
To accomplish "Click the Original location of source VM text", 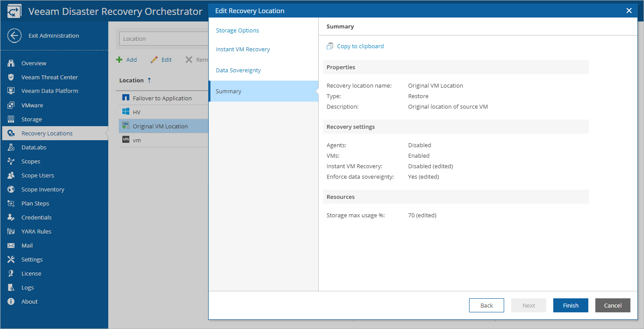I will pos(448,106).
